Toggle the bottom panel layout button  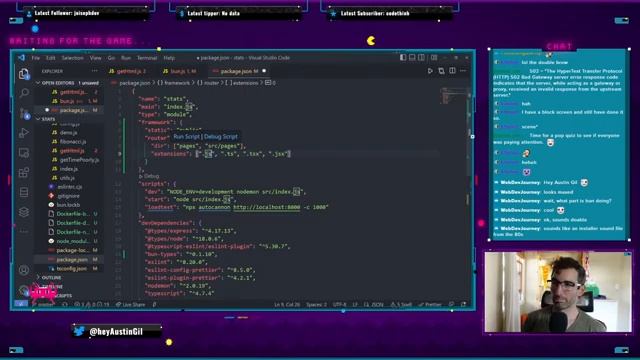pos(412,58)
